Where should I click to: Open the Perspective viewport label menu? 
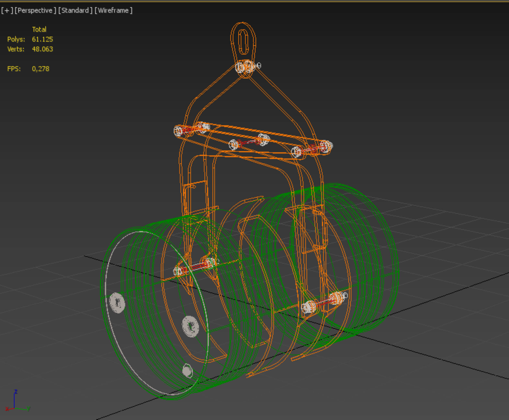(35, 10)
